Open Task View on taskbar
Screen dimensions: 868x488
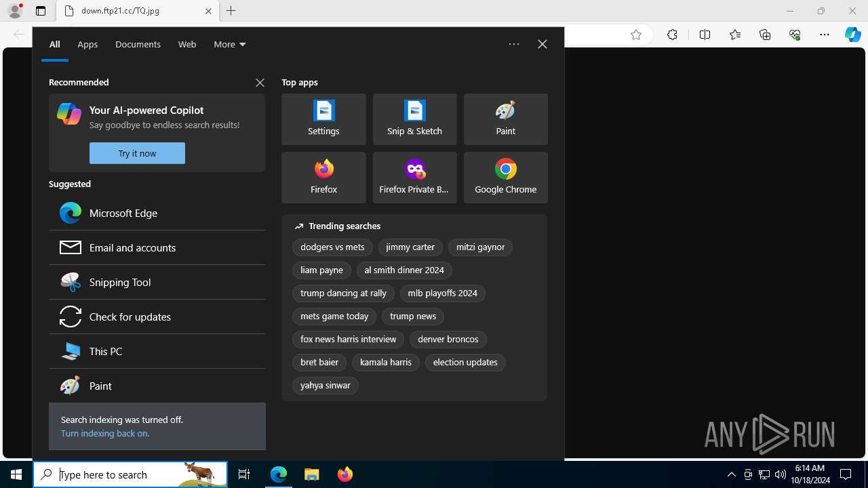point(244,474)
